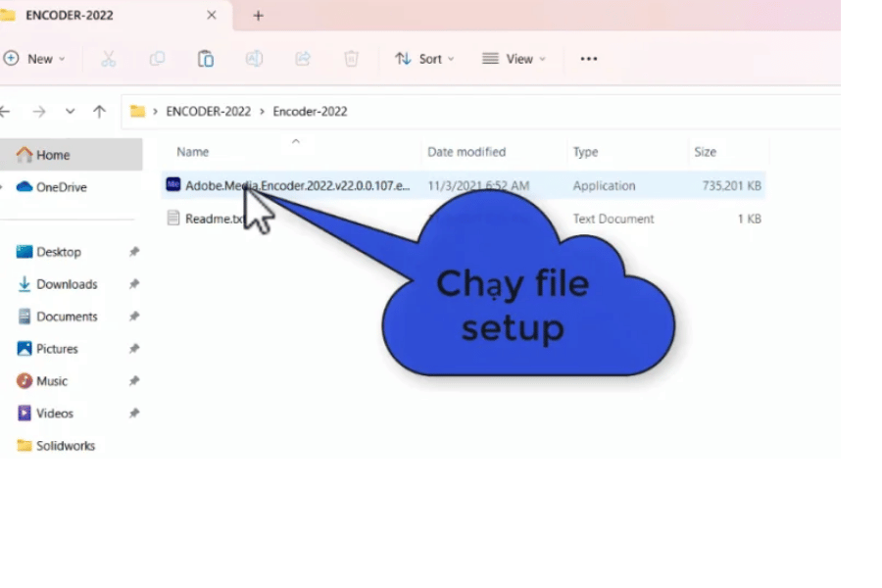
Task: Click the Rename icon in toolbar
Action: tap(254, 59)
